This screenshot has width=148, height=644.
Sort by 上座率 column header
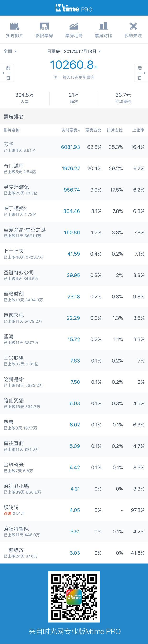click(138, 130)
